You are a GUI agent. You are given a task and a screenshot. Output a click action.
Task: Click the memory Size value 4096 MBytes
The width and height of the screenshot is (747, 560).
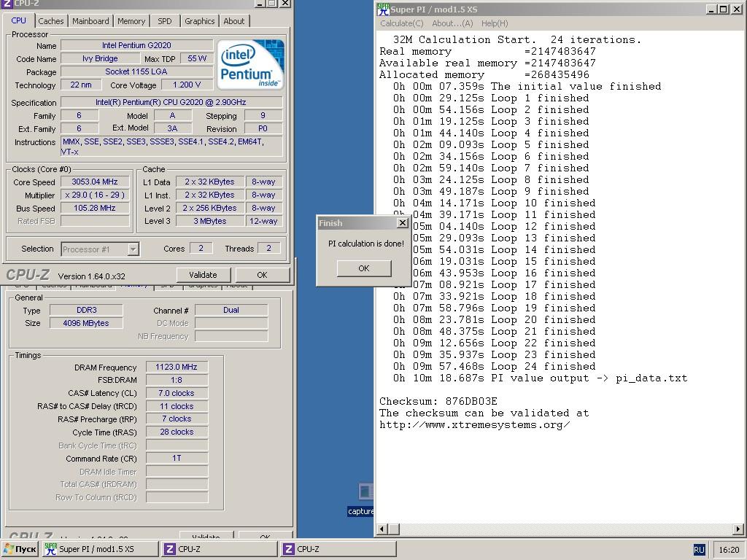[86, 323]
